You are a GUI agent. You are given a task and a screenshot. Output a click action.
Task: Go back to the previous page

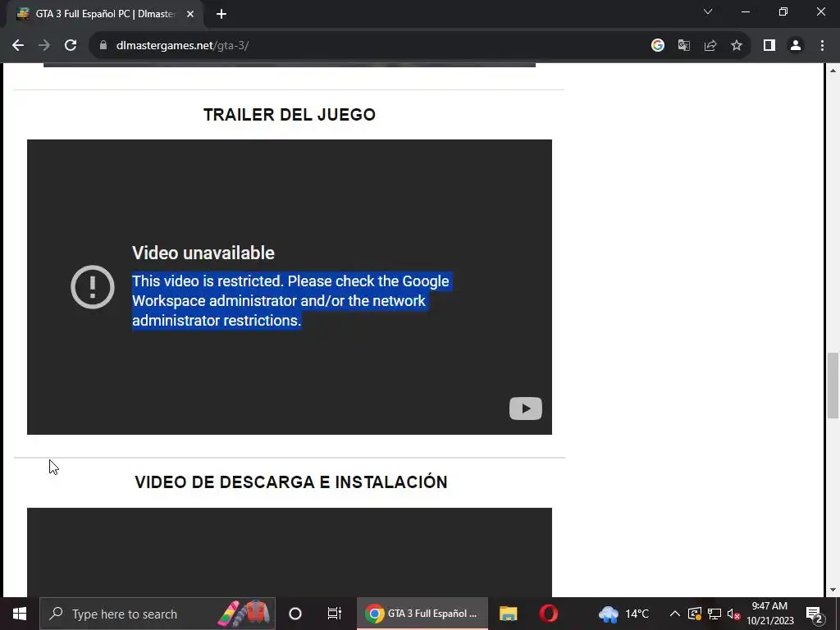pyautogui.click(x=18, y=46)
